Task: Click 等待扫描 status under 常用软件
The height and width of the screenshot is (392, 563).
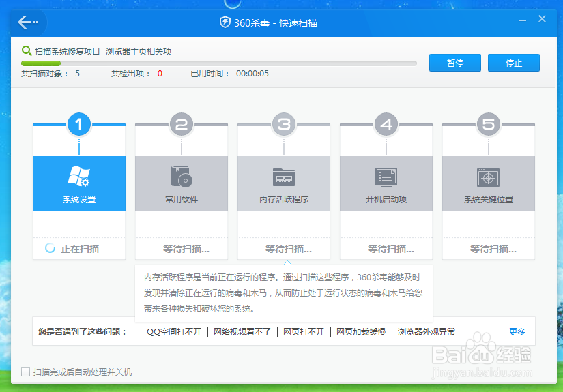Action: pos(186,249)
